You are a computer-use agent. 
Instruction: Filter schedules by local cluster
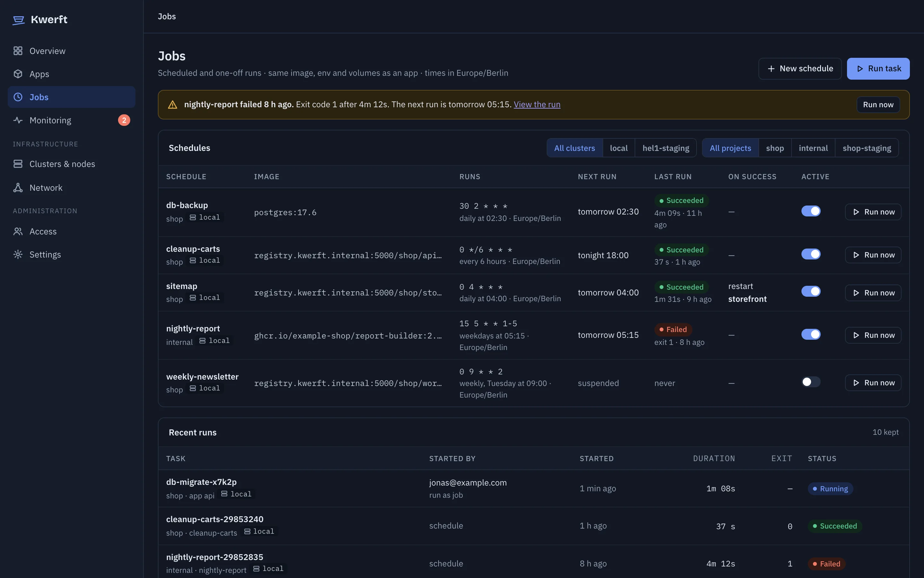(619, 148)
